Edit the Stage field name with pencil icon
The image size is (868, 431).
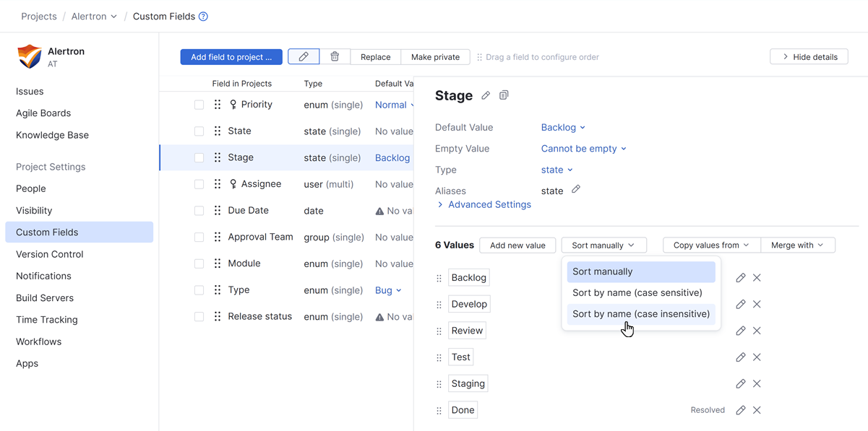(485, 95)
